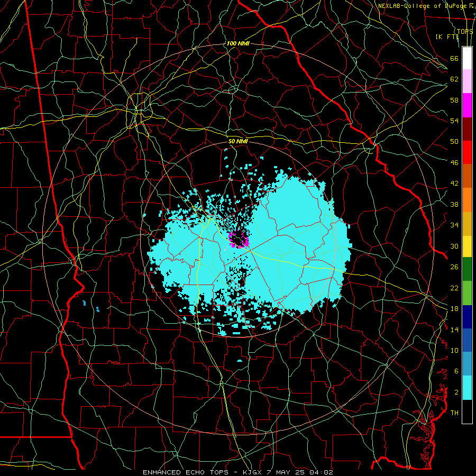Click the K FT units label
476x476 pixels.
pyautogui.click(x=447, y=36)
